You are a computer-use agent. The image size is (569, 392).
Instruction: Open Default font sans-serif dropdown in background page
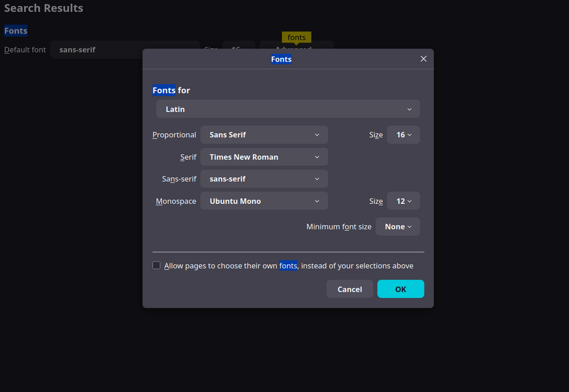click(x=125, y=49)
